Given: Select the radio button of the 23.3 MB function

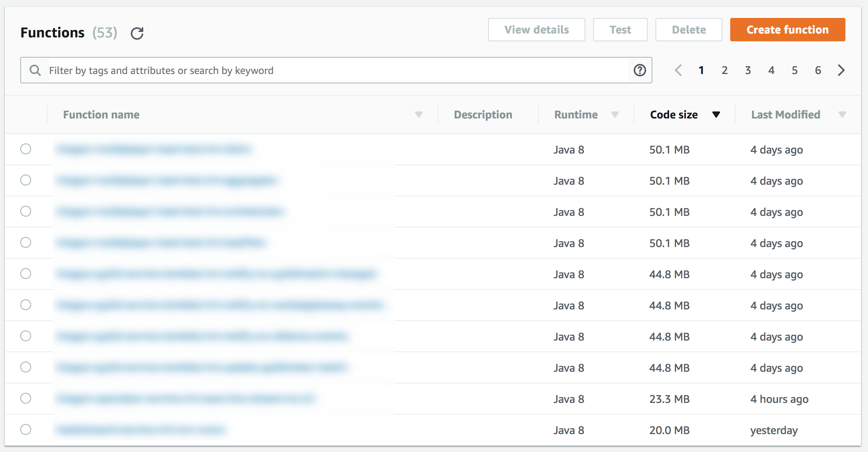Looking at the screenshot, I should [x=26, y=398].
